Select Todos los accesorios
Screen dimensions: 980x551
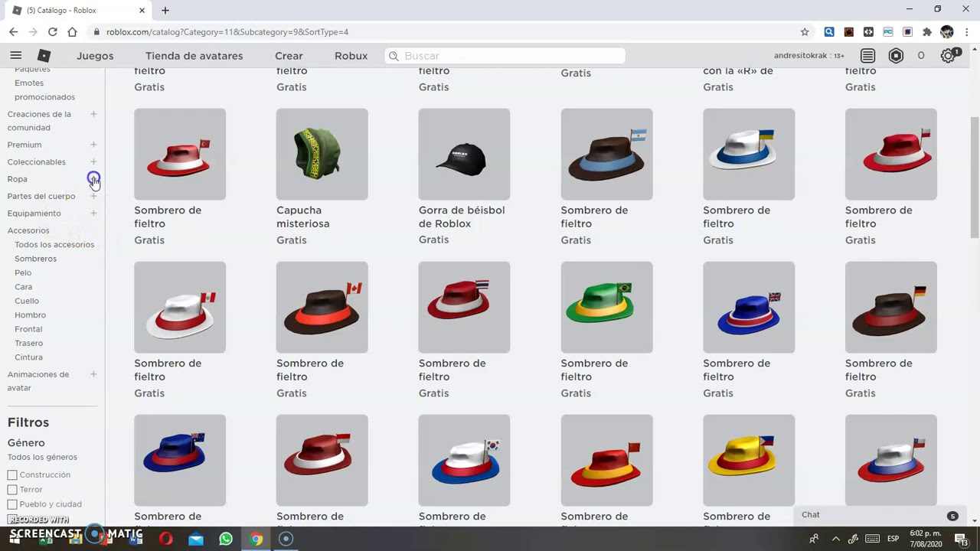[x=54, y=245]
